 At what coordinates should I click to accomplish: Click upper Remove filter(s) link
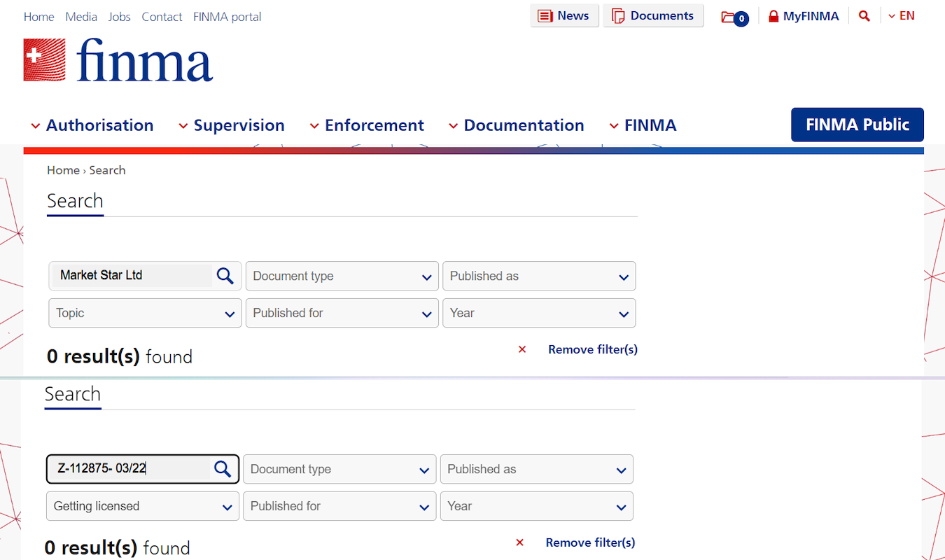[x=593, y=349]
